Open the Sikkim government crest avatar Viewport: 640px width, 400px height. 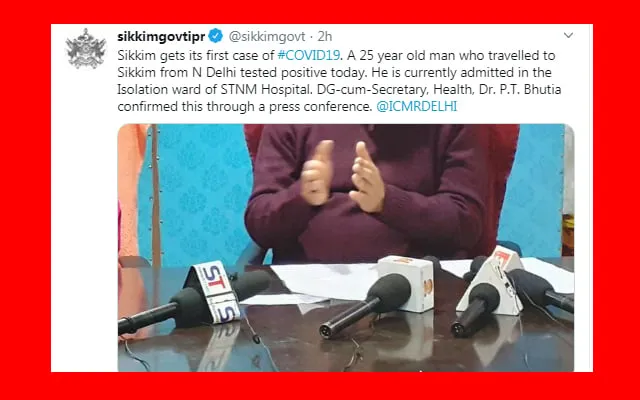tap(86, 49)
